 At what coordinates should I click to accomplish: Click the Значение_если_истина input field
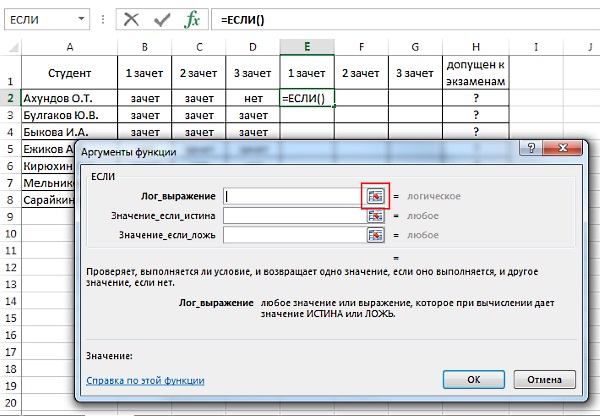tap(294, 216)
